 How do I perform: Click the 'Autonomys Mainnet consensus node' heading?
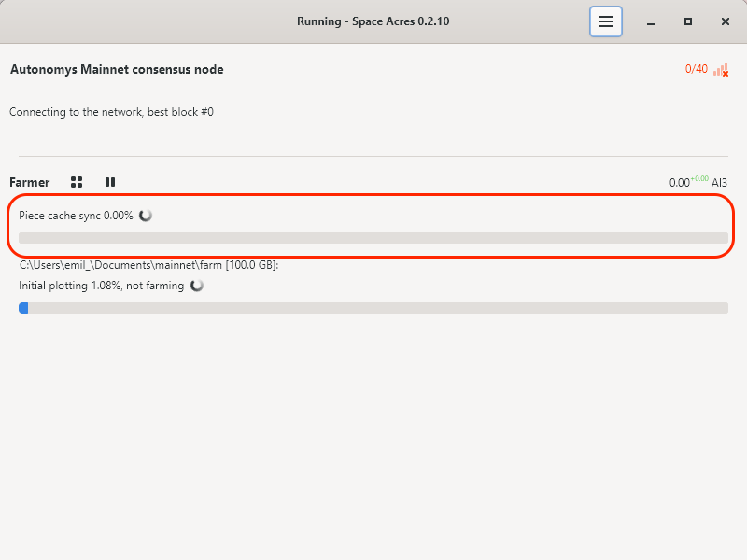pos(117,70)
